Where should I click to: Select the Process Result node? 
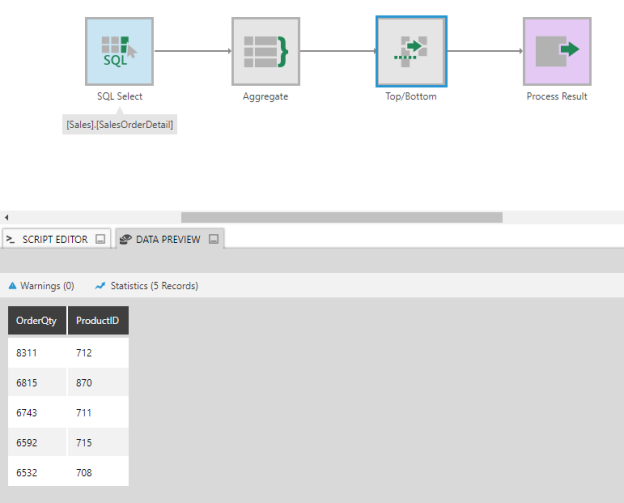pos(557,51)
